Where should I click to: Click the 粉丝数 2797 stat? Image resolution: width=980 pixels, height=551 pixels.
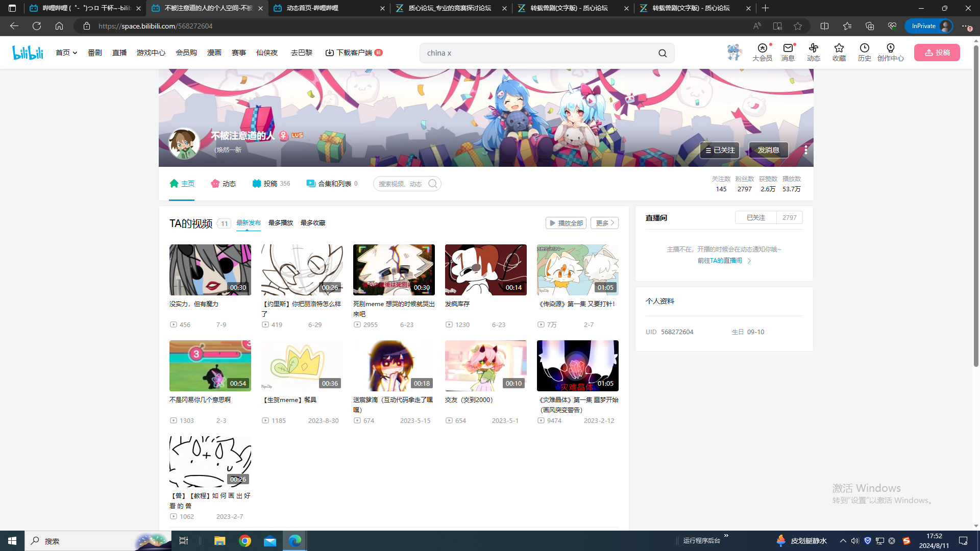pos(744,184)
